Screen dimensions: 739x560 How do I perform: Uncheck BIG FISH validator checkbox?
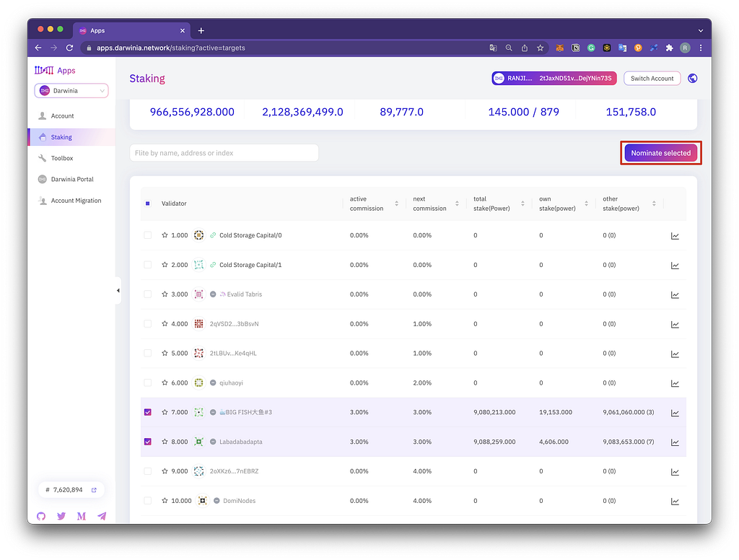click(147, 412)
